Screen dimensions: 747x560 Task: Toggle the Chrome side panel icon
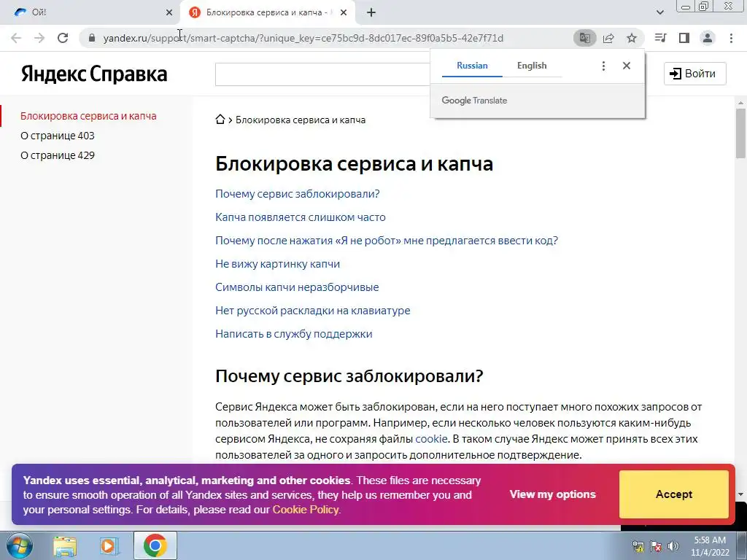684,38
